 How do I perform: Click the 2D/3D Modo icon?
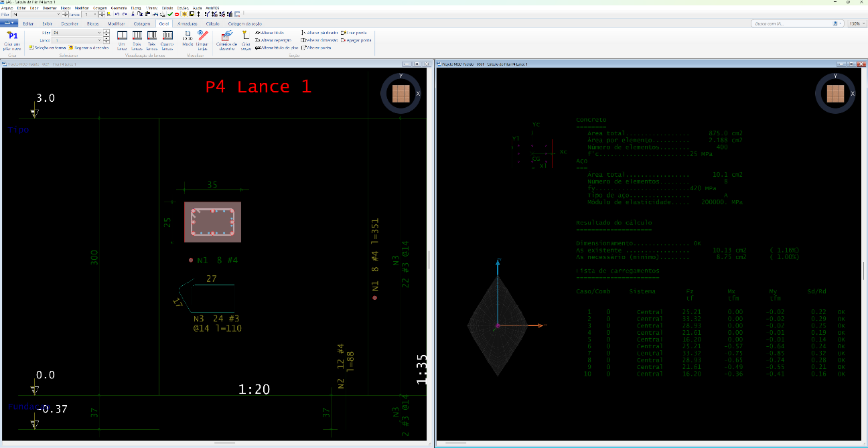[188, 40]
